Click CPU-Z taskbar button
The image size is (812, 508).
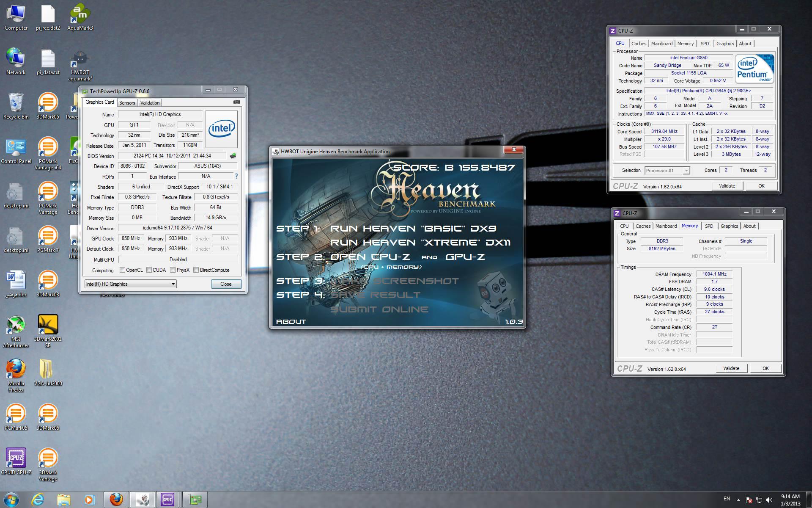(167, 500)
